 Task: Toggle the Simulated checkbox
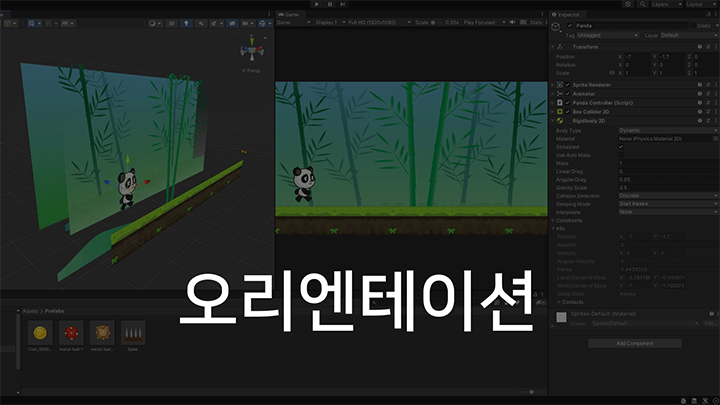coord(621,147)
